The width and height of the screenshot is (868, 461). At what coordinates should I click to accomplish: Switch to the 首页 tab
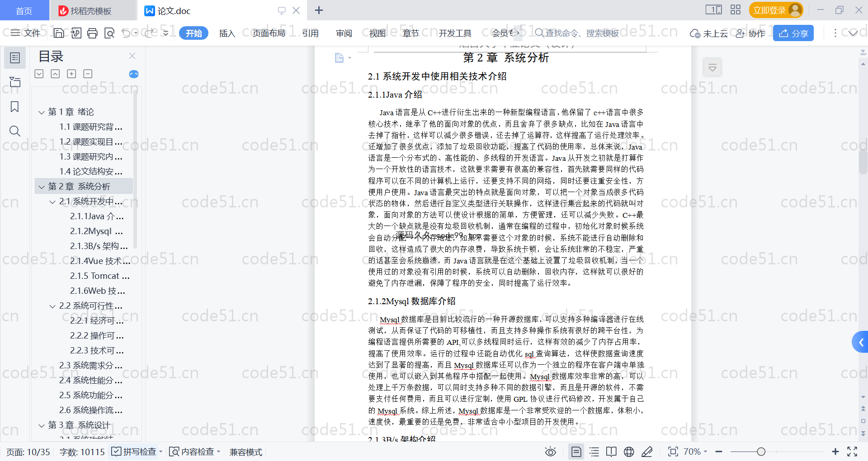(24, 10)
